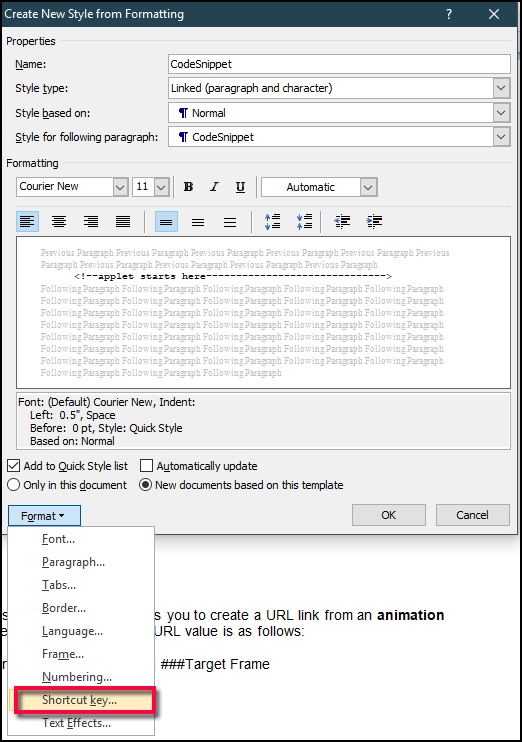522x742 pixels.
Task: Select Align Left paragraph icon
Action: click(x=27, y=221)
